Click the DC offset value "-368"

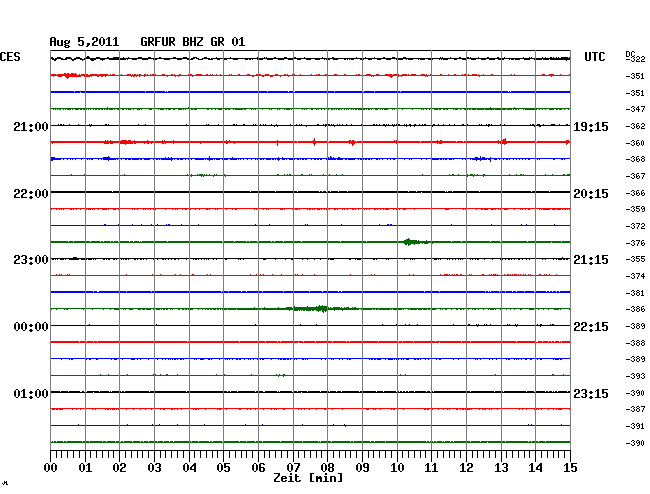(x=635, y=159)
